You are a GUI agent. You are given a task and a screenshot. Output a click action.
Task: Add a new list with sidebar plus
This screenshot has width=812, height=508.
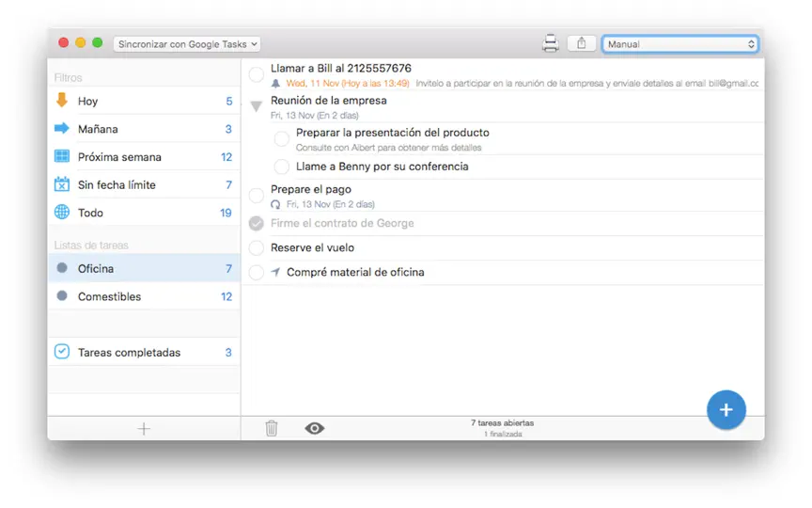point(144,429)
